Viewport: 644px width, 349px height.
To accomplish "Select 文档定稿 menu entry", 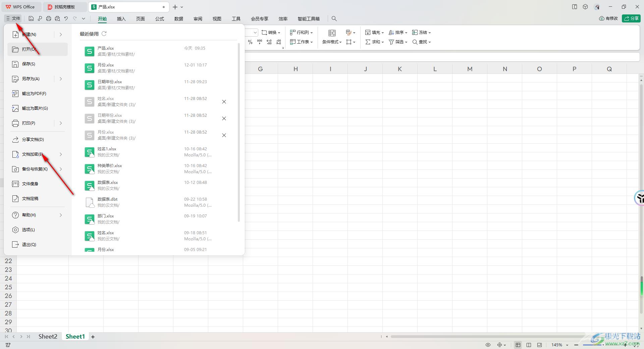I will pyautogui.click(x=37, y=199).
